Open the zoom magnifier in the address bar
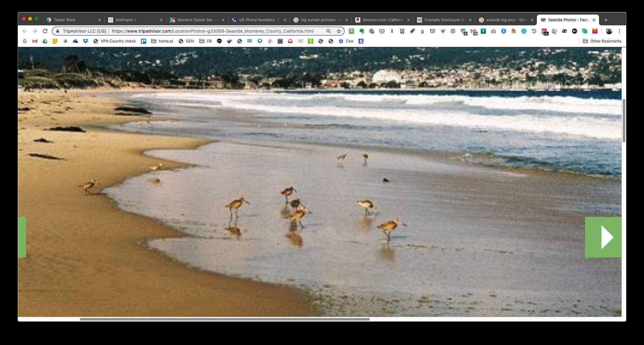 point(329,31)
